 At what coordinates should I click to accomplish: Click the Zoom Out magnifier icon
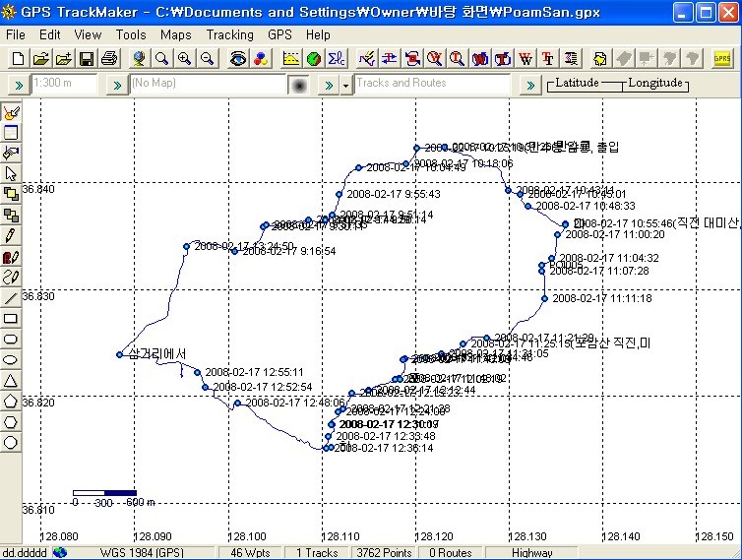[207, 59]
